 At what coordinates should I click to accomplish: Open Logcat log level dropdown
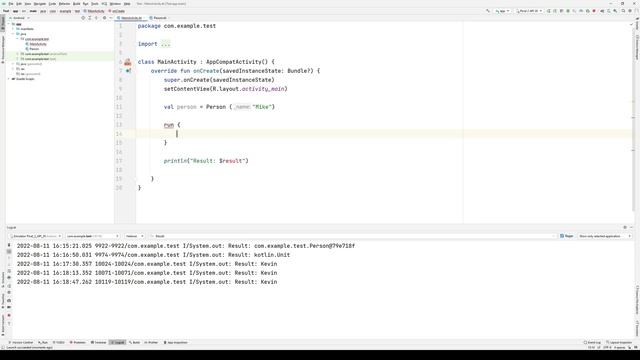click(134, 236)
